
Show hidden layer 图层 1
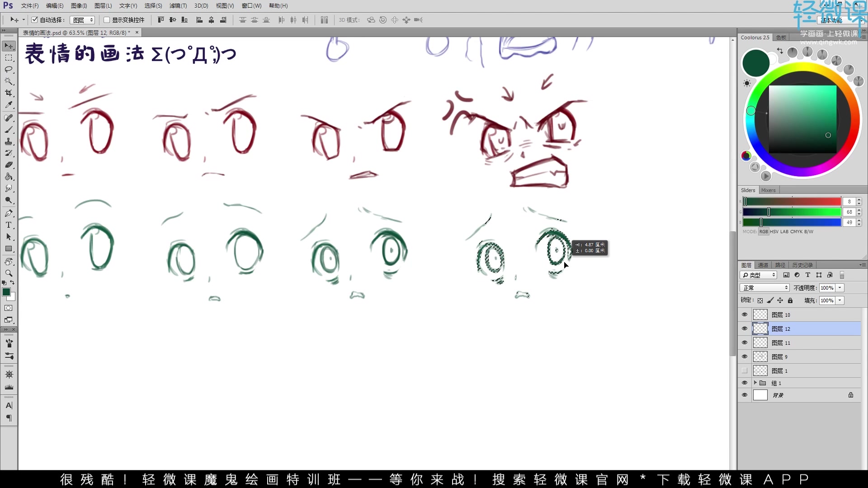(x=745, y=371)
